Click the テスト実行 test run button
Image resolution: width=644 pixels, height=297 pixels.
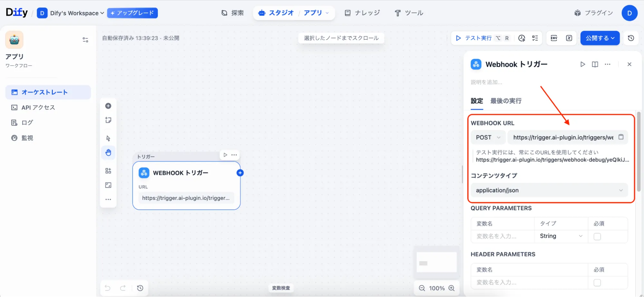pyautogui.click(x=478, y=38)
